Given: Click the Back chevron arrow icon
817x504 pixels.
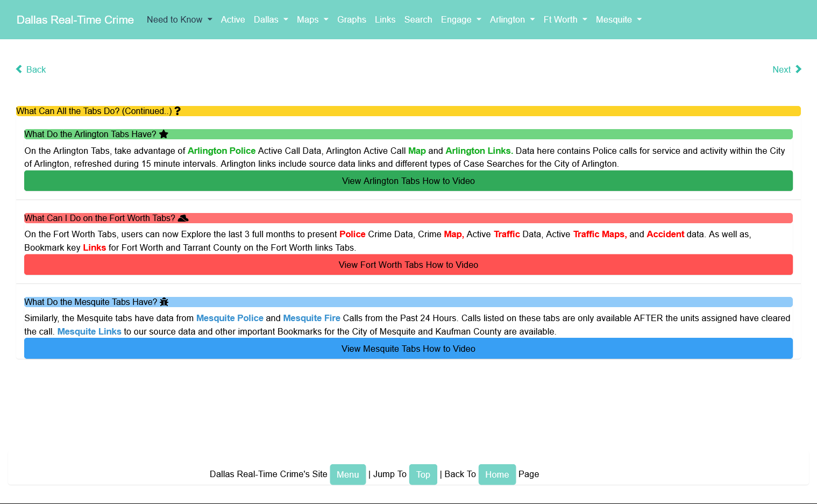Looking at the screenshot, I should [x=19, y=69].
